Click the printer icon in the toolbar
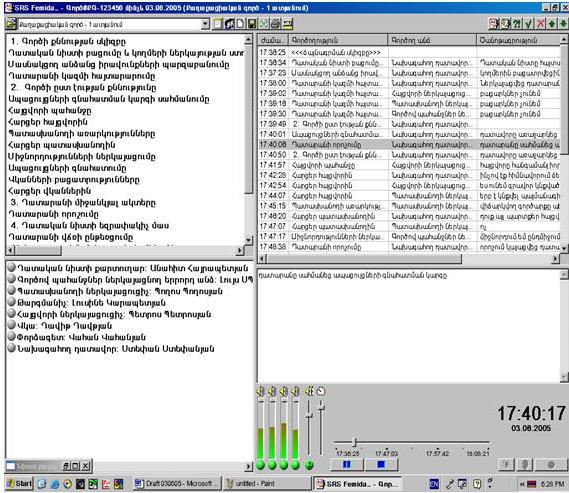Screen dimensions: 569x493 275,24
